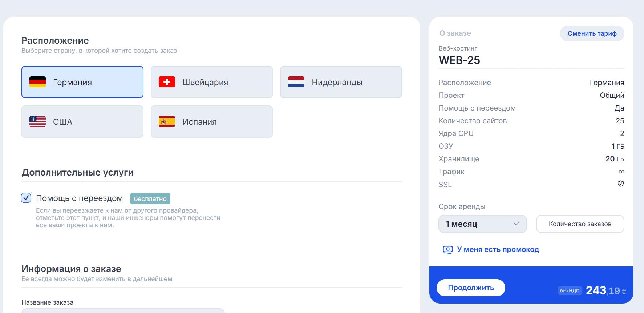Click the promo code ticket icon
This screenshot has width=644, height=313.
pos(447,250)
